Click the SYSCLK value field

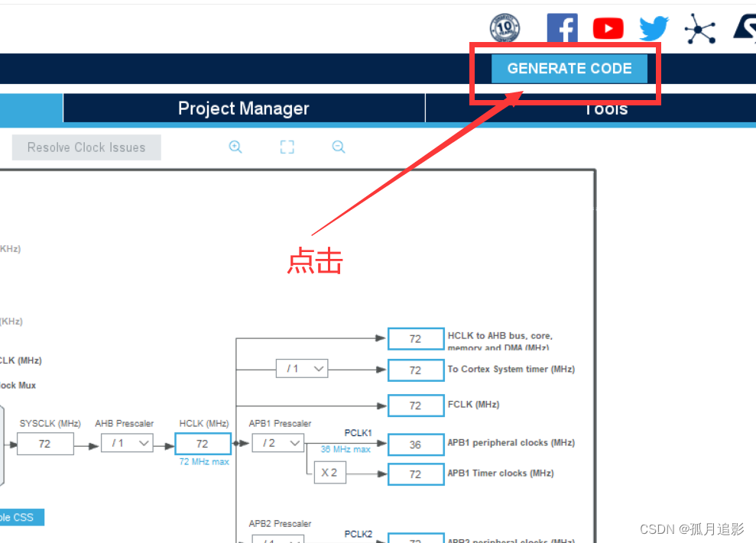click(x=45, y=444)
